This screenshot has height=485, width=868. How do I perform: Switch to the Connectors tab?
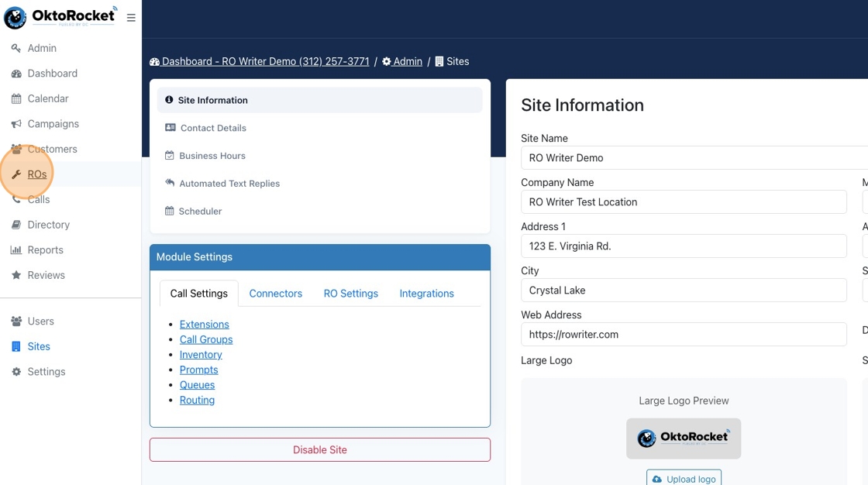point(275,294)
